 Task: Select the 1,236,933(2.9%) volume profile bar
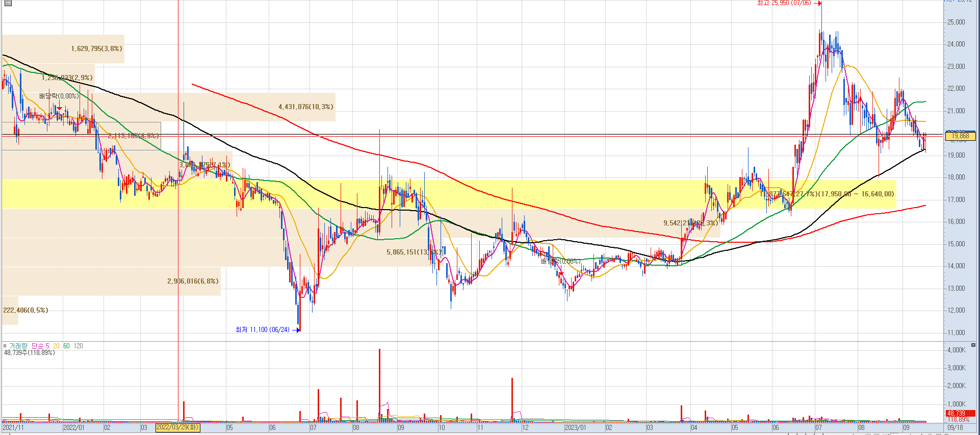48,78
